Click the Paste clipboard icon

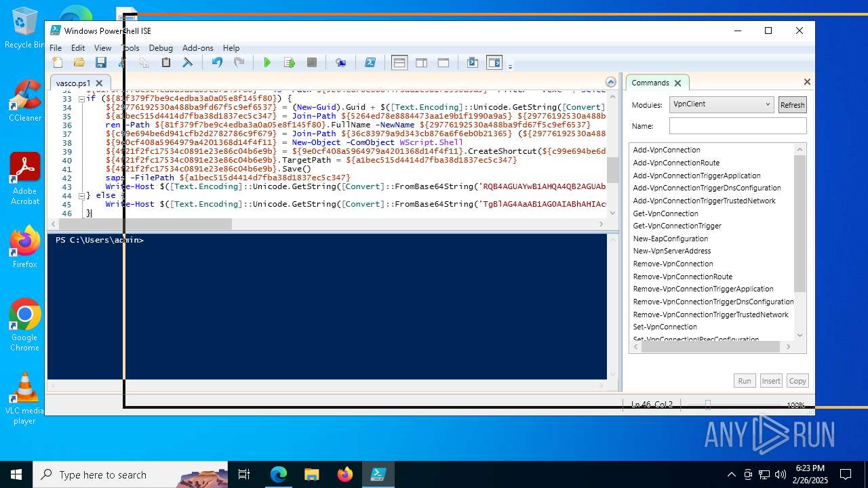[165, 62]
